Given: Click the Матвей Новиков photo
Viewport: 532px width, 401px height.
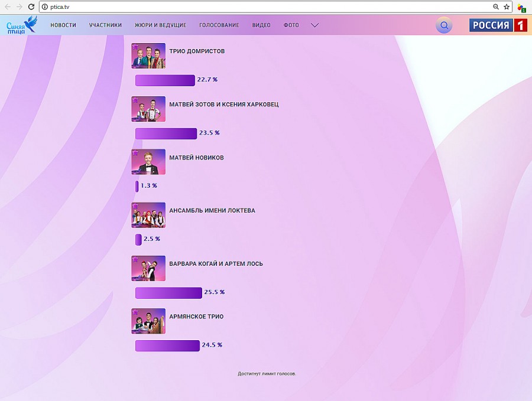Looking at the screenshot, I should (148, 162).
